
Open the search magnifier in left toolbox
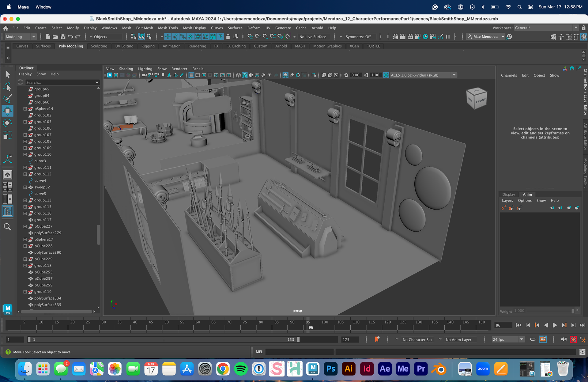8,227
